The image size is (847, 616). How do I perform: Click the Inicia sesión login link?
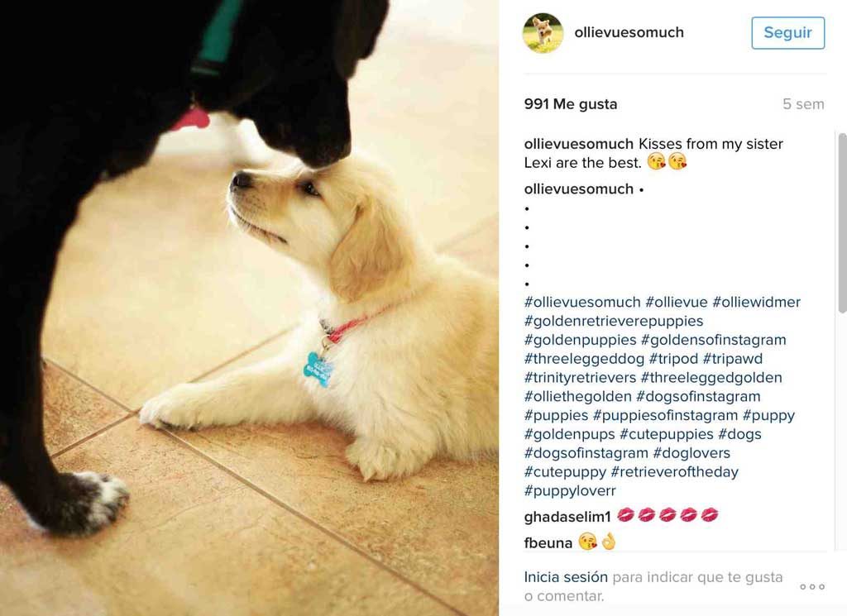[x=566, y=577]
